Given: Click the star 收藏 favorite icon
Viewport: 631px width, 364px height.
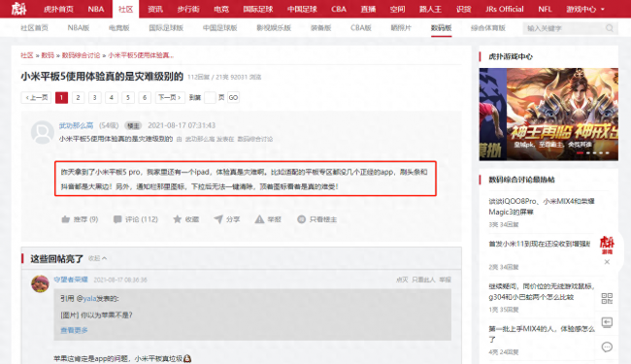Looking at the screenshot, I should click(x=177, y=219).
